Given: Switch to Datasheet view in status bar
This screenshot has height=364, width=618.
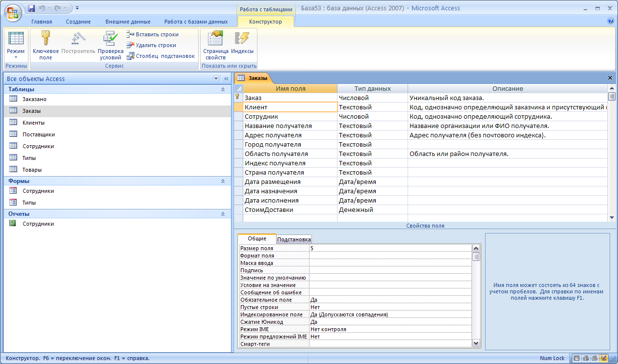Looking at the screenshot, I should 577,359.
